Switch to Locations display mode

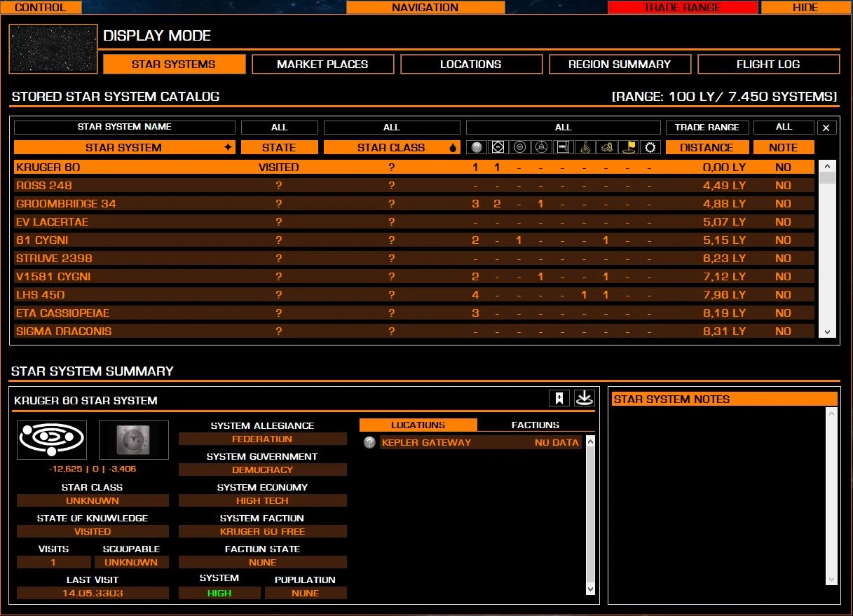coord(471,64)
